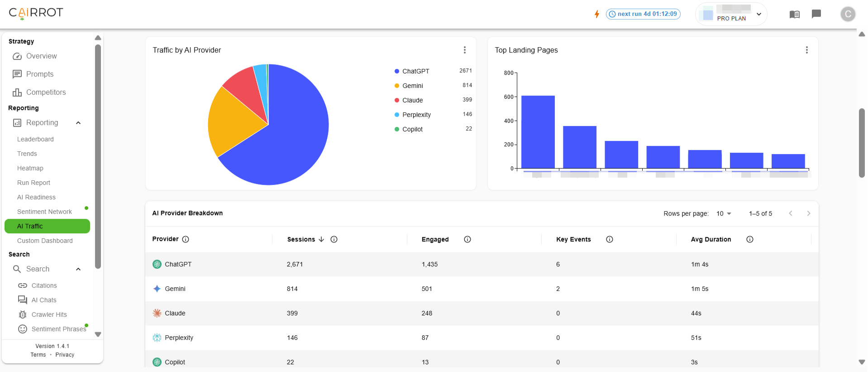
Task: Click the main page scroll down arrow
Action: [862, 362]
